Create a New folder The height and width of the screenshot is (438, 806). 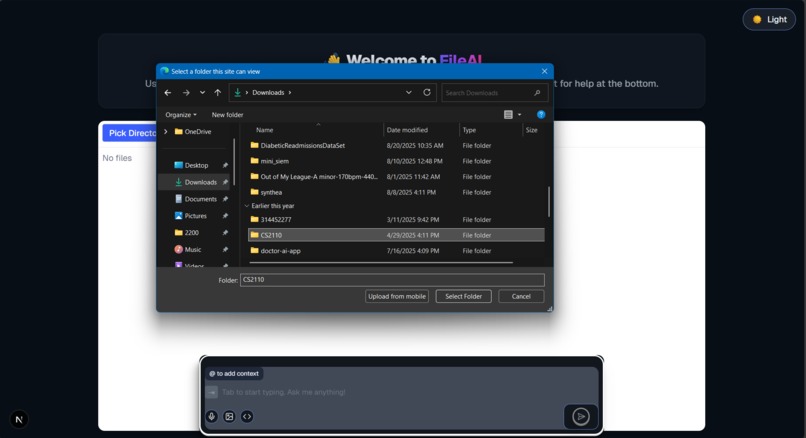227,115
